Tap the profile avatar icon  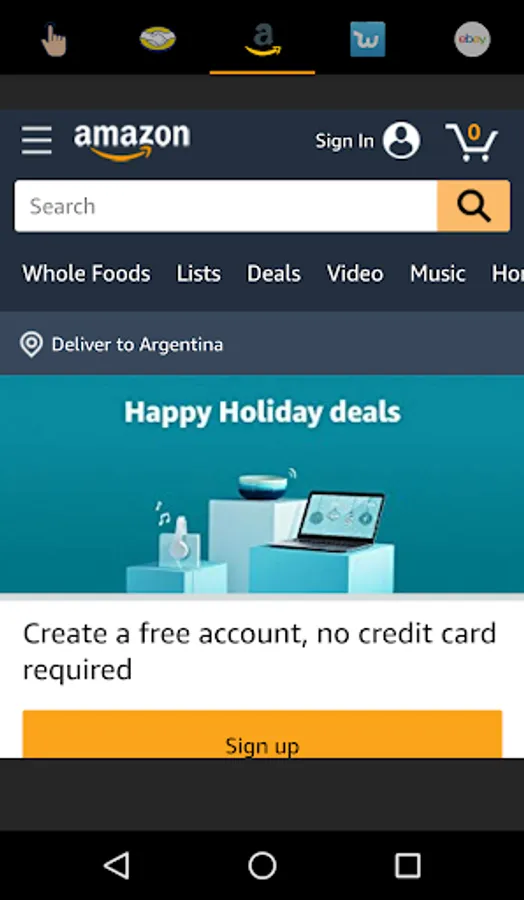tap(401, 139)
